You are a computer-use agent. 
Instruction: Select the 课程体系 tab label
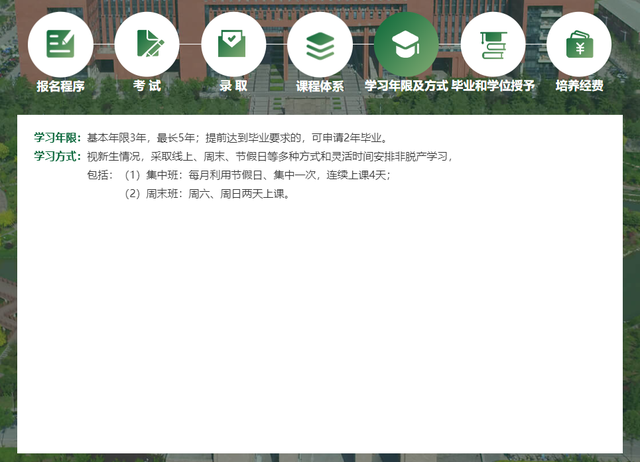tap(320, 86)
